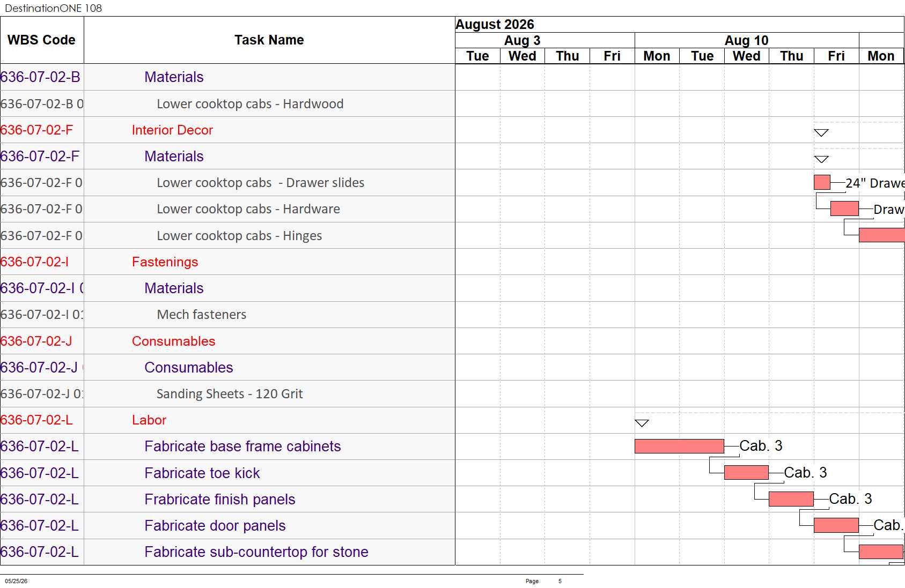Select the Lower cooktop cabs - Hinges task

[239, 236]
